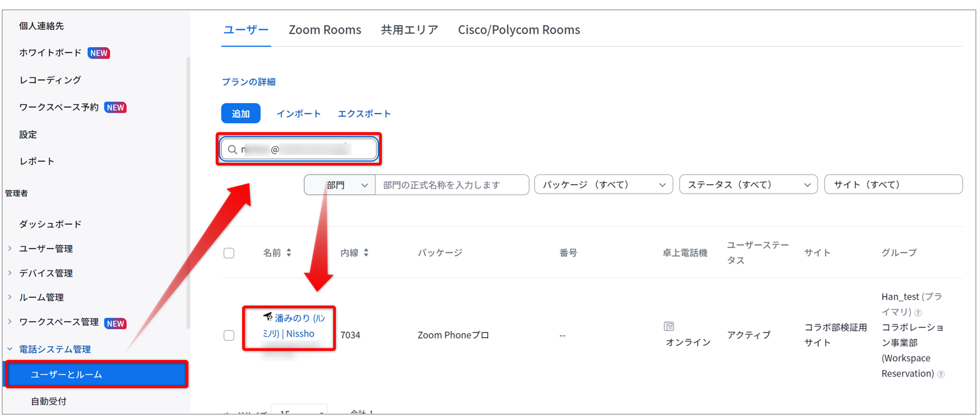Image resolution: width=980 pixels, height=417 pixels.
Task: Switch to the ユーザー tab
Action: click(246, 30)
